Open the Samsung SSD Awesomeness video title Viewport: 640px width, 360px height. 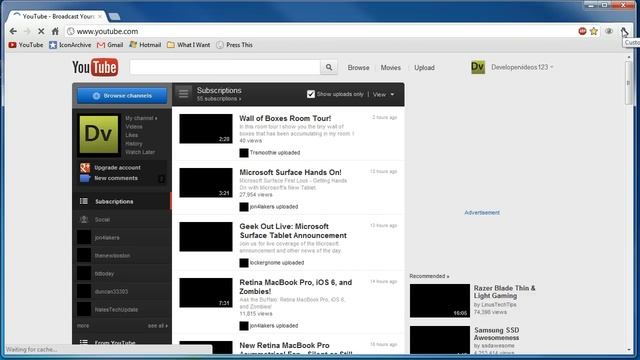(x=497, y=333)
